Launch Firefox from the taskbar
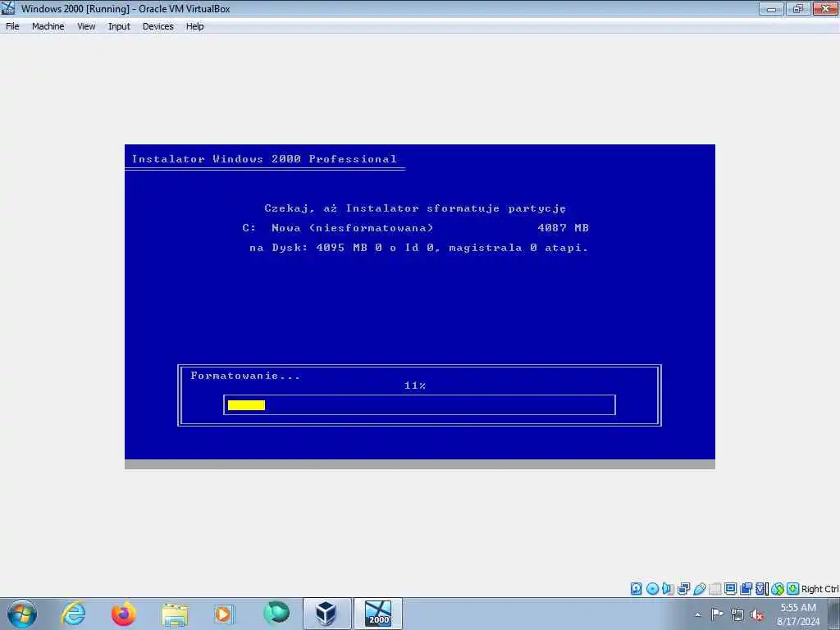 pyautogui.click(x=124, y=614)
